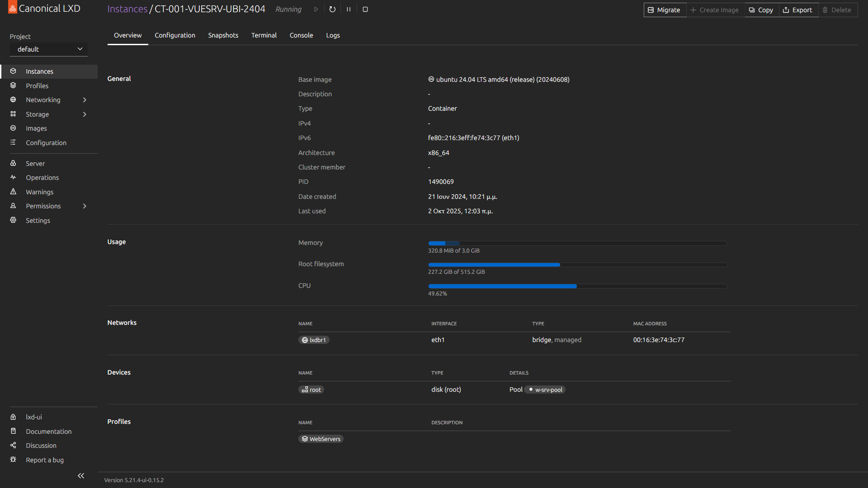Click the x86_64 architecture value
This screenshot has height=488, width=868.
(439, 153)
